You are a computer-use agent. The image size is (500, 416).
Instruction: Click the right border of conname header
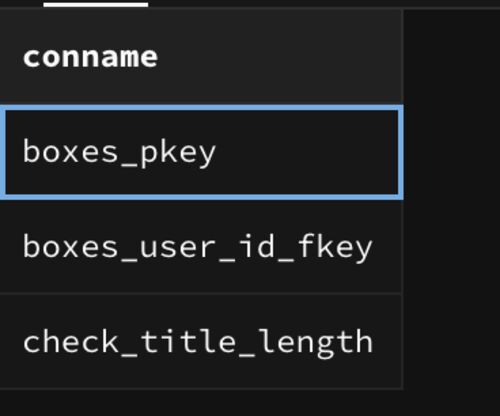403,57
